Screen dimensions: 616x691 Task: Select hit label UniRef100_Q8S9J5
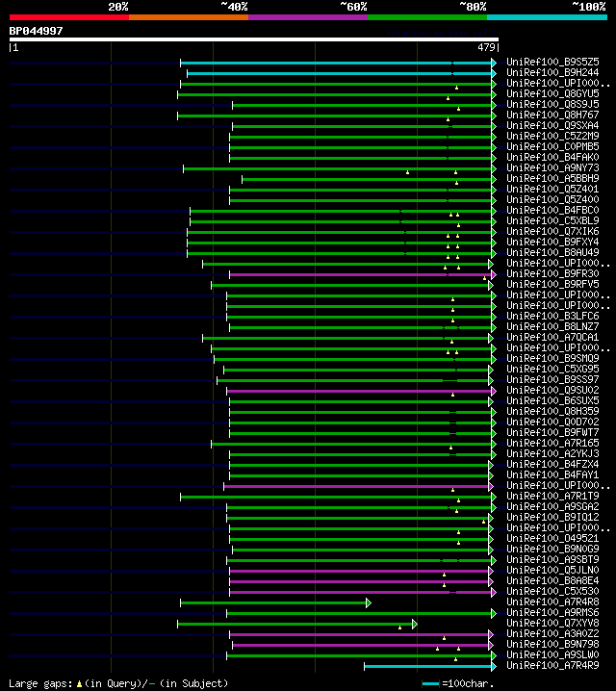(552, 105)
